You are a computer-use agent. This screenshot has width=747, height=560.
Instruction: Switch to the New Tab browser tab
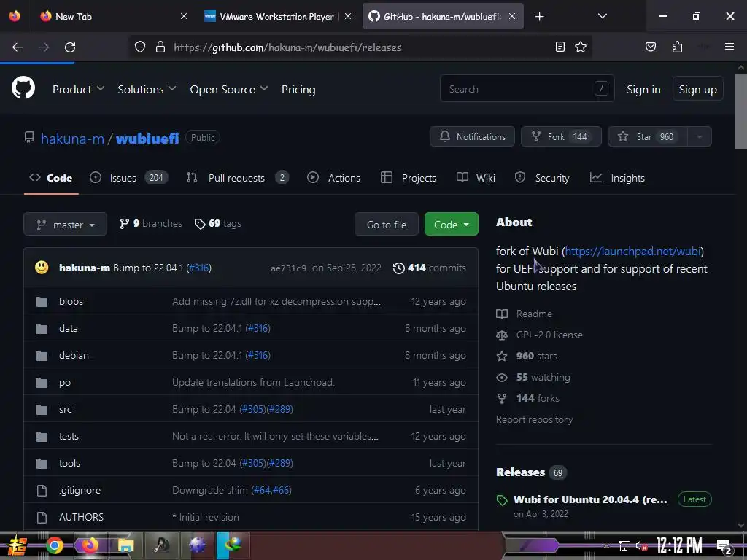113,16
